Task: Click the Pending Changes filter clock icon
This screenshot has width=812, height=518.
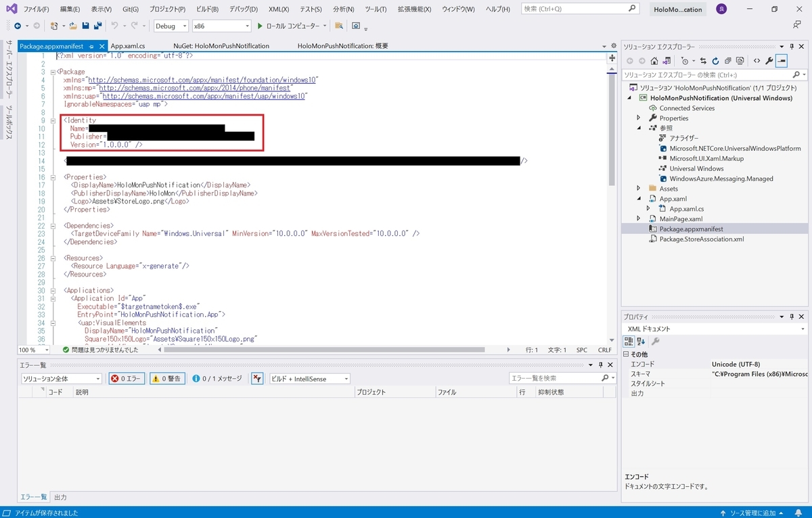Action: point(685,61)
